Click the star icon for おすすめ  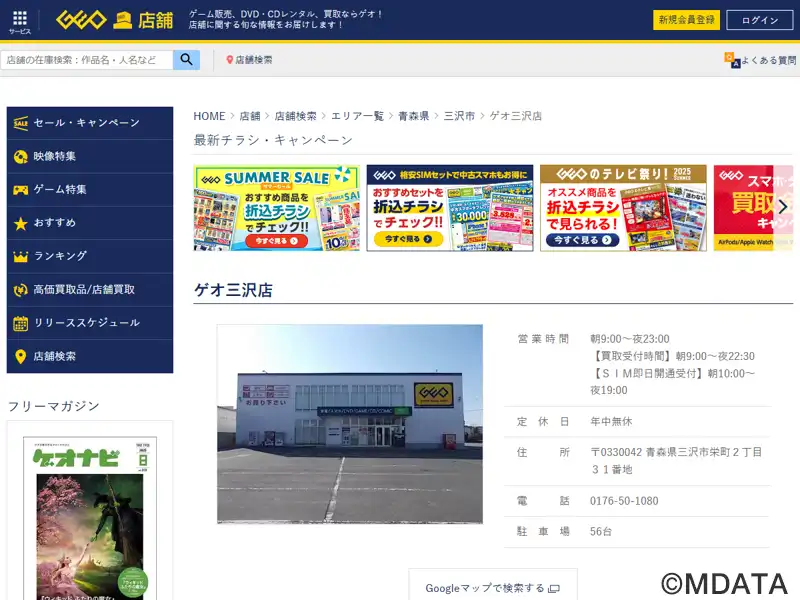[x=20, y=223]
